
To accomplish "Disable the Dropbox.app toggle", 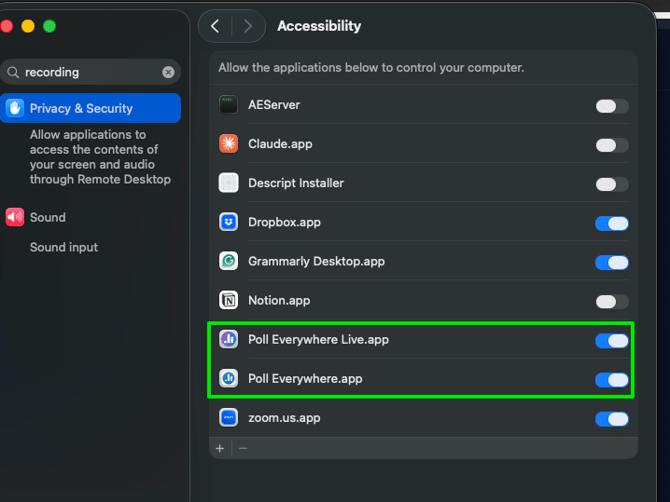I will pos(612,223).
